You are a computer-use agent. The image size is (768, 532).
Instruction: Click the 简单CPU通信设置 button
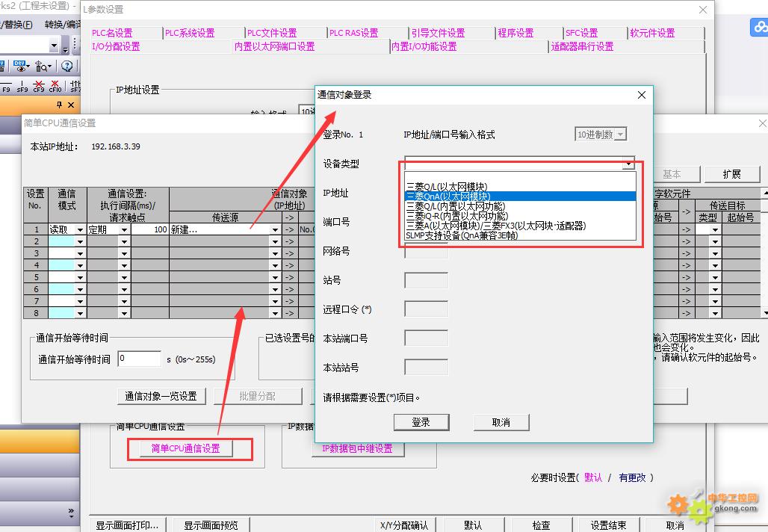(185, 448)
